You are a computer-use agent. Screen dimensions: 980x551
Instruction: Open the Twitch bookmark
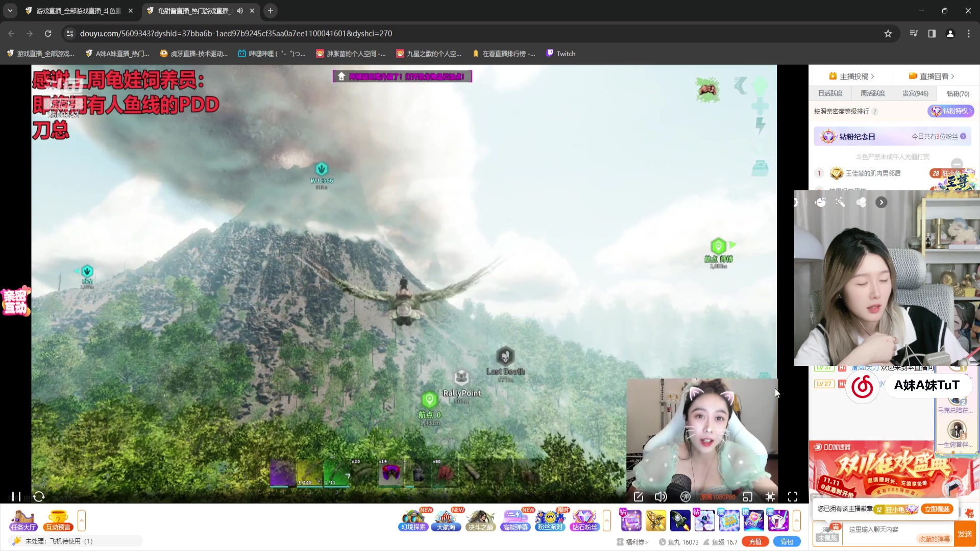pos(561,54)
